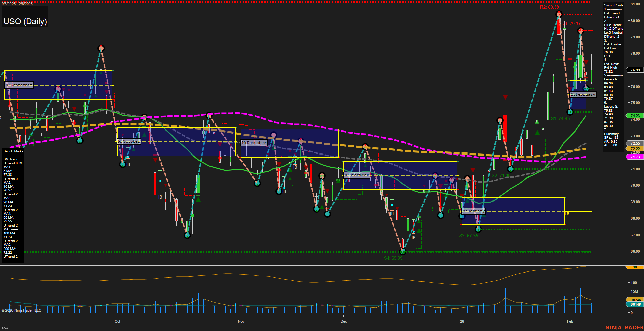This screenshot has height=331, width=644.
Task: Click the M:November monthly range label
Action: [254, 143]
